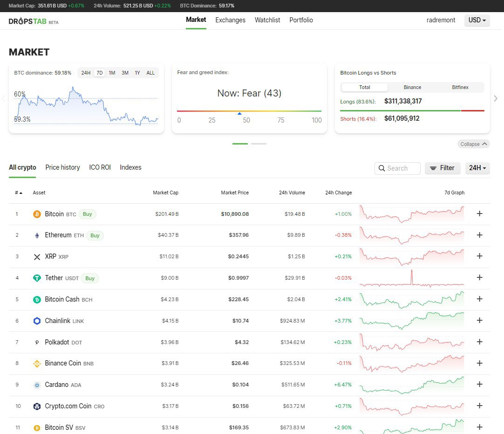
Task: Click the XRP coin icon
Action: coord(37,257)
